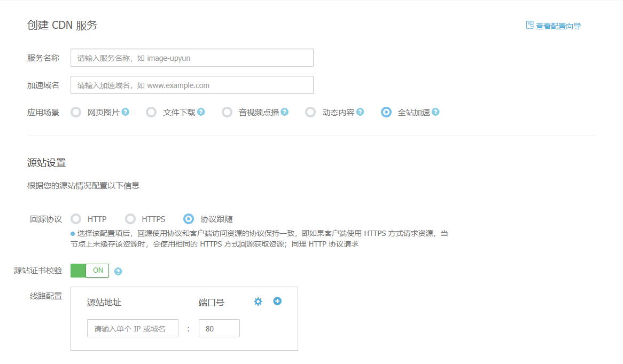Click the 服务名称 input field
This screenshot has width=623, height=364.
[192, 58]
